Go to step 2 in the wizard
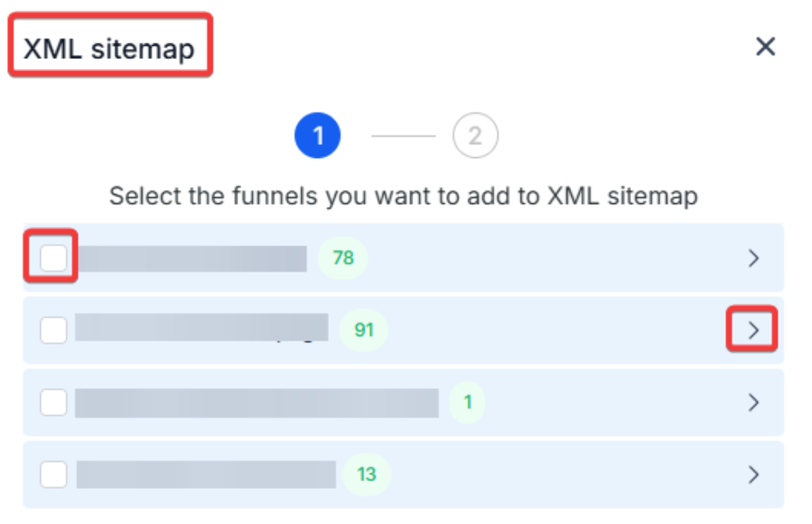 475,135
